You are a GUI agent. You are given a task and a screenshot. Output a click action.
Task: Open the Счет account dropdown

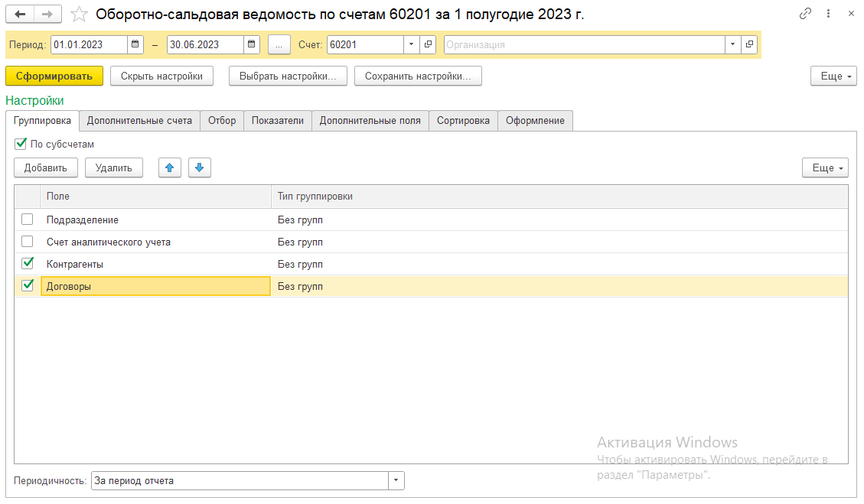(412, 45)
